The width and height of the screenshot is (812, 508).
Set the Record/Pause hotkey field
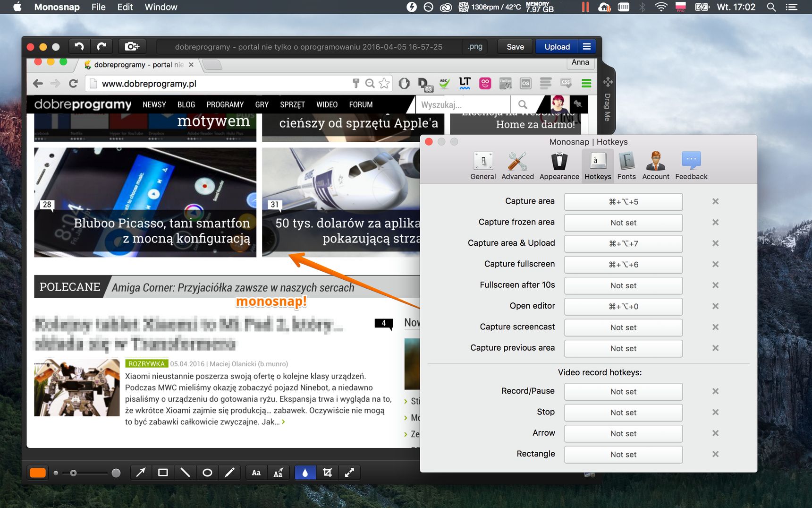click(623, 392)
